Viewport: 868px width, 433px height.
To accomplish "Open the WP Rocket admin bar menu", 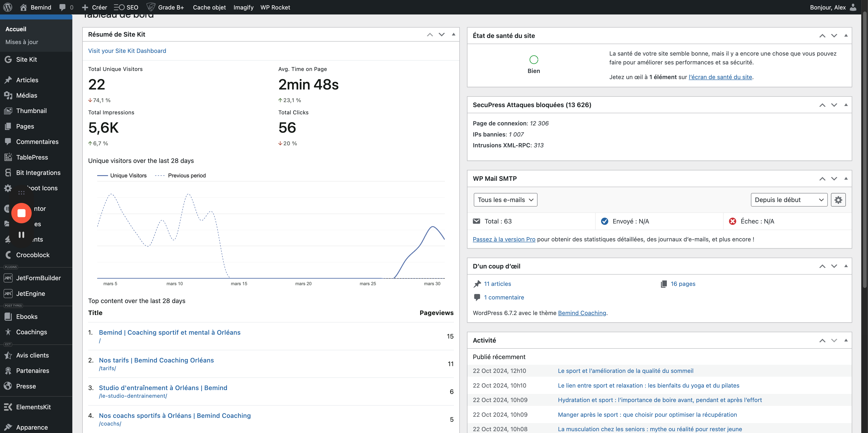I will [275, 7].
